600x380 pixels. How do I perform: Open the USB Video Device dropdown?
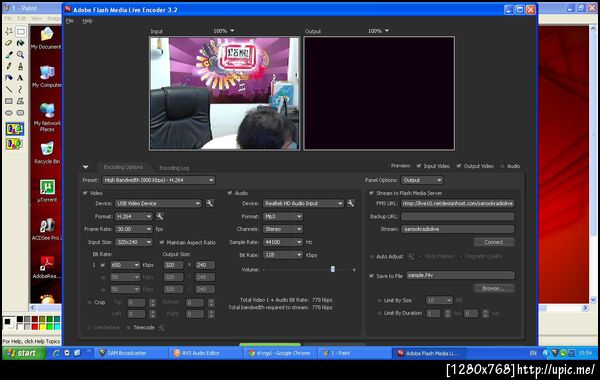point(158,203)
